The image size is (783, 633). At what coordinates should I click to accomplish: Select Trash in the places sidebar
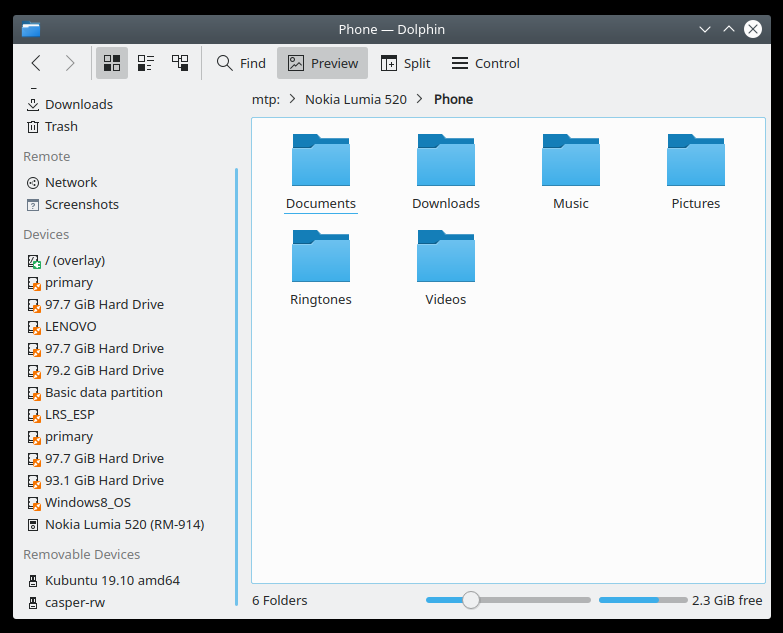[x=61, y=126]
